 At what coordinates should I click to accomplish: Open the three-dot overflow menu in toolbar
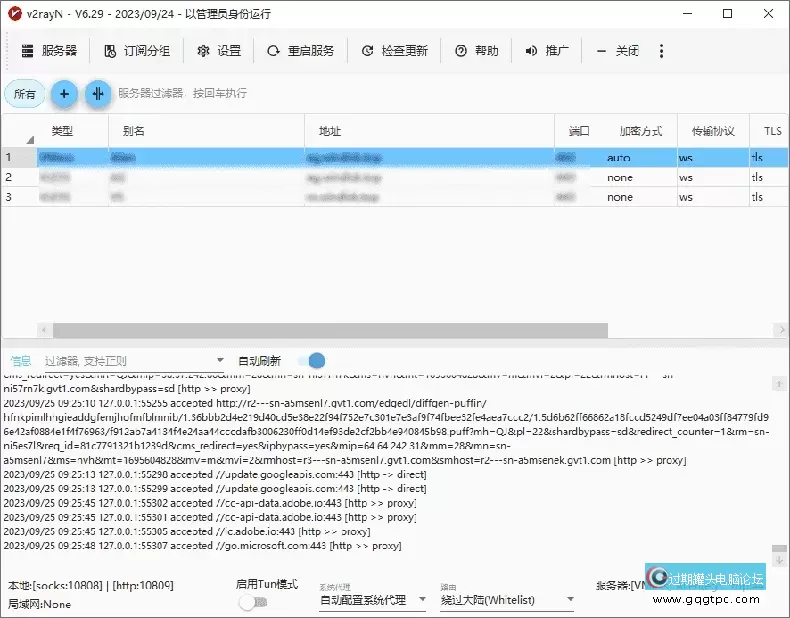pyautogui.click(x=661, y=51)
